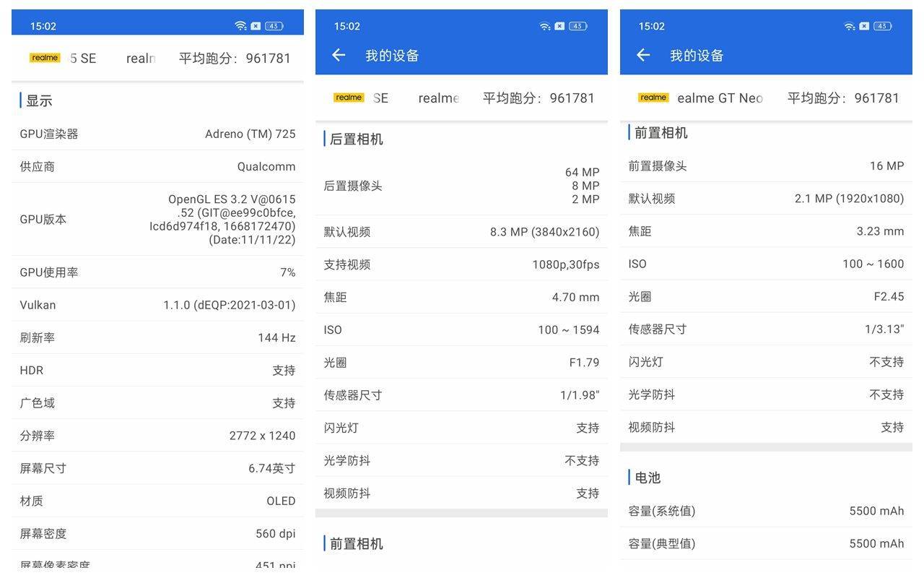
Task: Select the 传感器尺寸 1/1.98" row
Action: click(461, 395)
